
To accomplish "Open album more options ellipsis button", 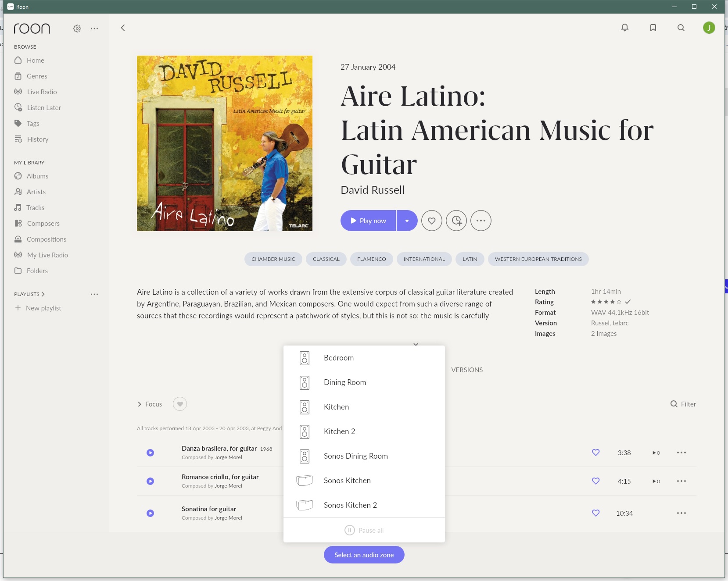I will [481, 221].
